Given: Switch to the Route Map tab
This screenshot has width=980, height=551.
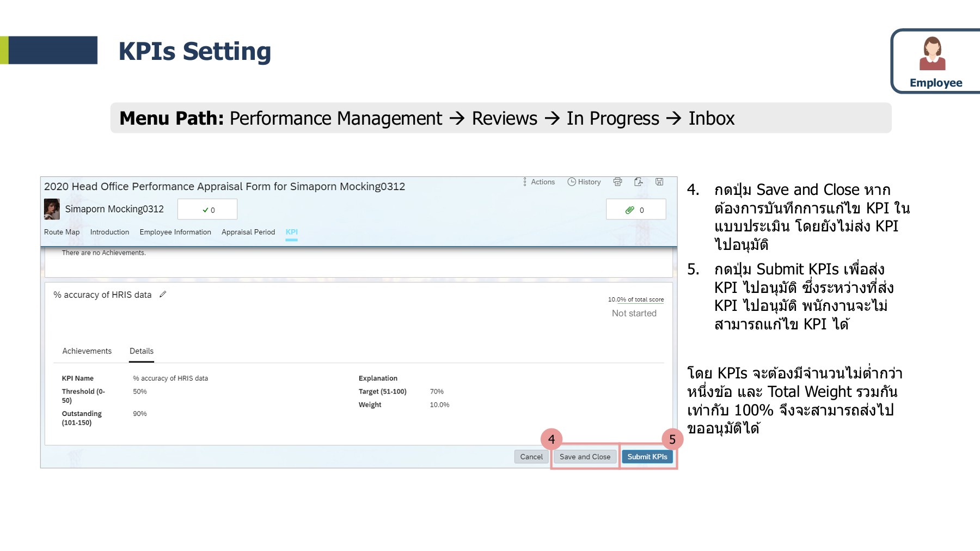Looking at the screenshot, I should pos(61,232).
